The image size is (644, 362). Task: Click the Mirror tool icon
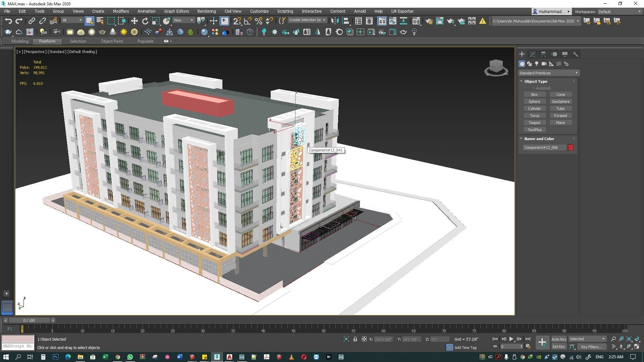tap(334, 21)
